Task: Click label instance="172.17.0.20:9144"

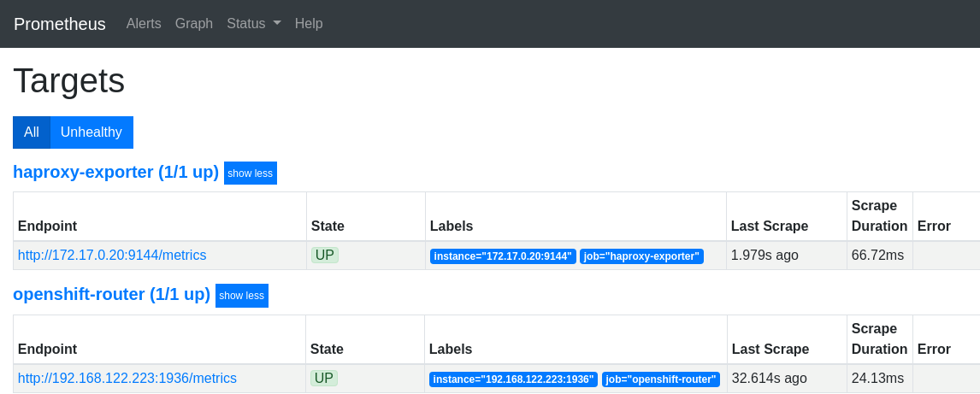Action: point(503,256)
